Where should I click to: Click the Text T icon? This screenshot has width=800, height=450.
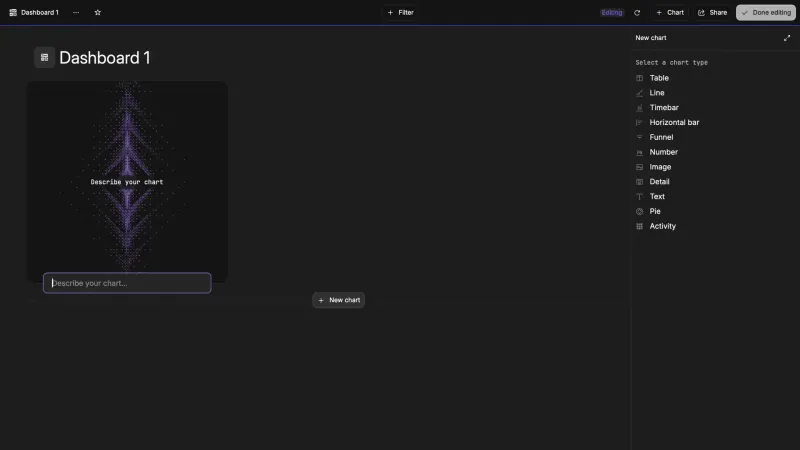[x=639, y=196]
